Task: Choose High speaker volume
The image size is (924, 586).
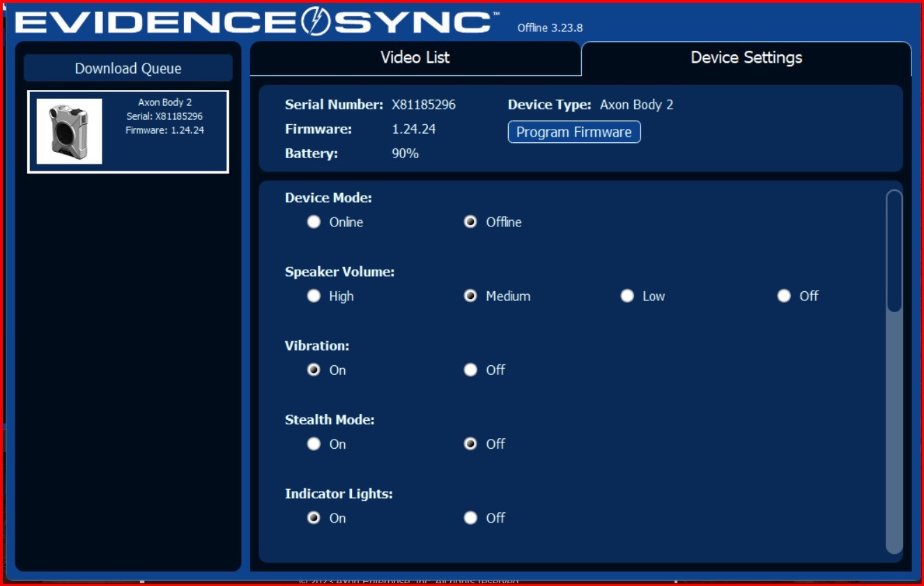Action: [314, 296]
